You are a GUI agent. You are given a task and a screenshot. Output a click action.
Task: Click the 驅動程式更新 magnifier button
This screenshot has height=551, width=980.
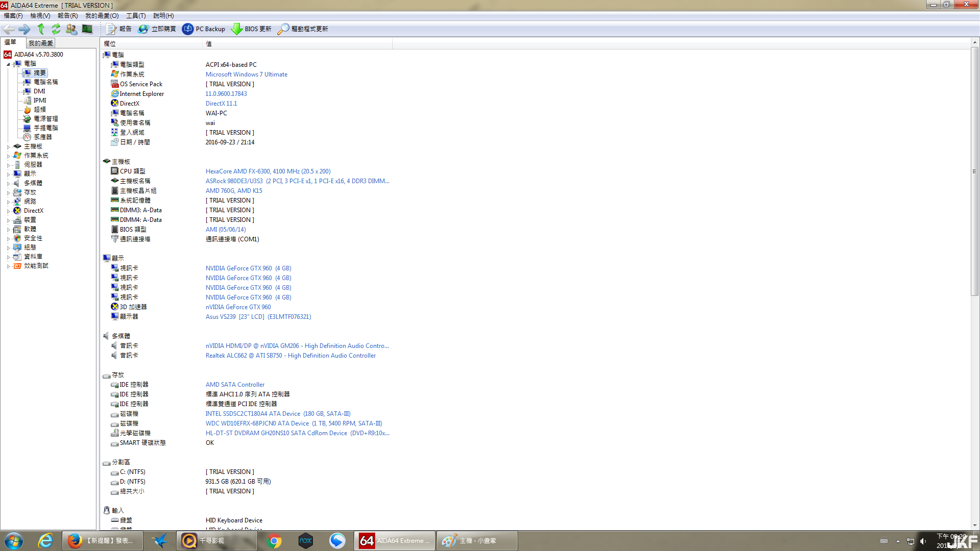pyautogui.click(x=303, y=29)
